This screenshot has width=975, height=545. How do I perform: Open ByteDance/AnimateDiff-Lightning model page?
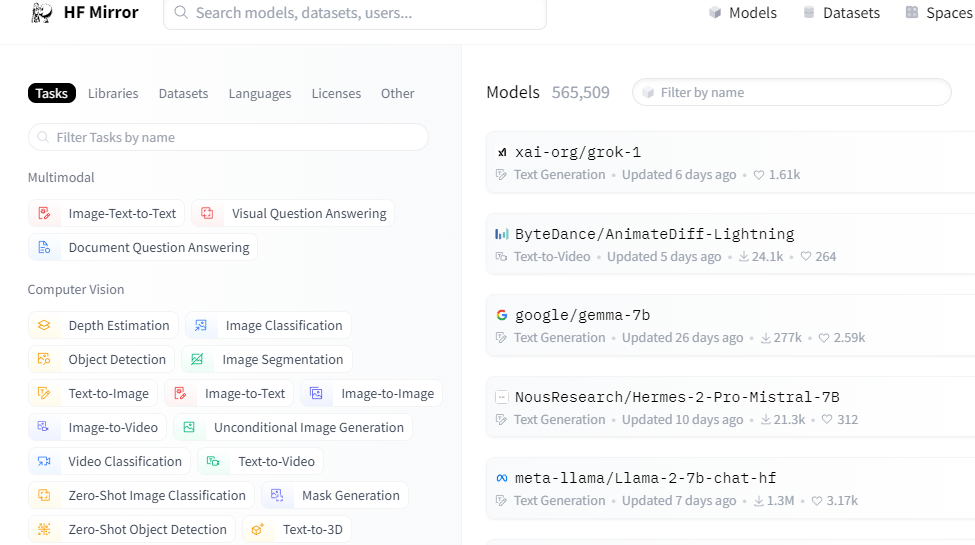point(654,234)
